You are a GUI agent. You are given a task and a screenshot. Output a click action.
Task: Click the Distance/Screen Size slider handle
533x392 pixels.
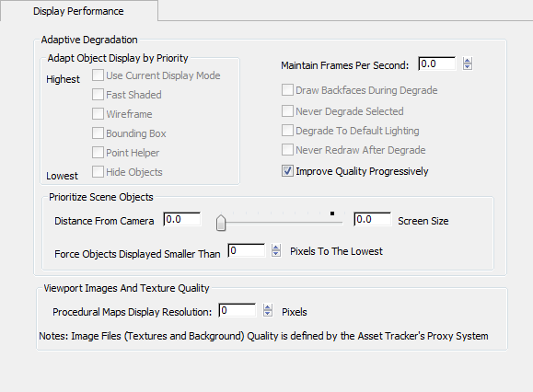coord(221,223)
